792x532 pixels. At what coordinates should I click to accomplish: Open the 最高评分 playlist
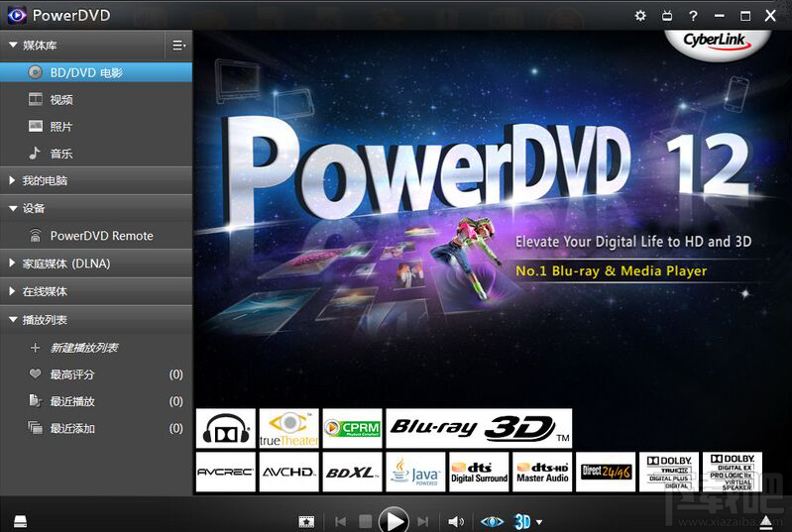[96, 374]
